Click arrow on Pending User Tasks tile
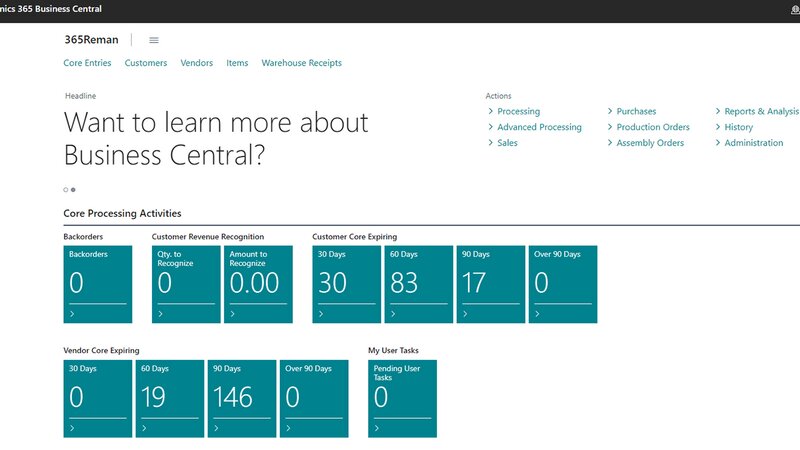The width and height of the screenshot is (800, 450). click(x=377, y=428)
